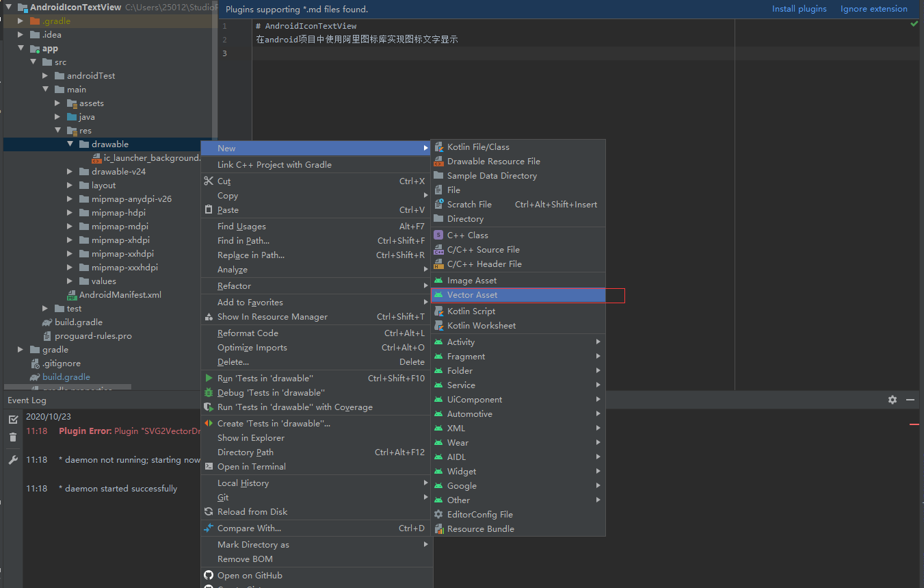This screenshot has width=924, height=588.
Task: Open Event Log wrench settings icon
Action: pos(13,460)
